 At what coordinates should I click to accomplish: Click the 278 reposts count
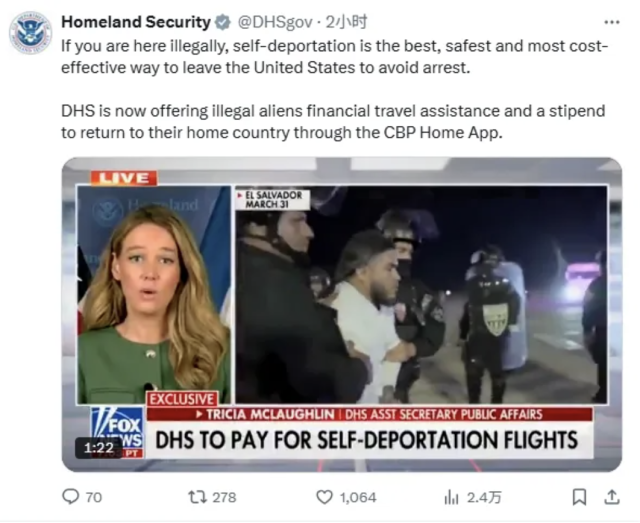[224, 497]
